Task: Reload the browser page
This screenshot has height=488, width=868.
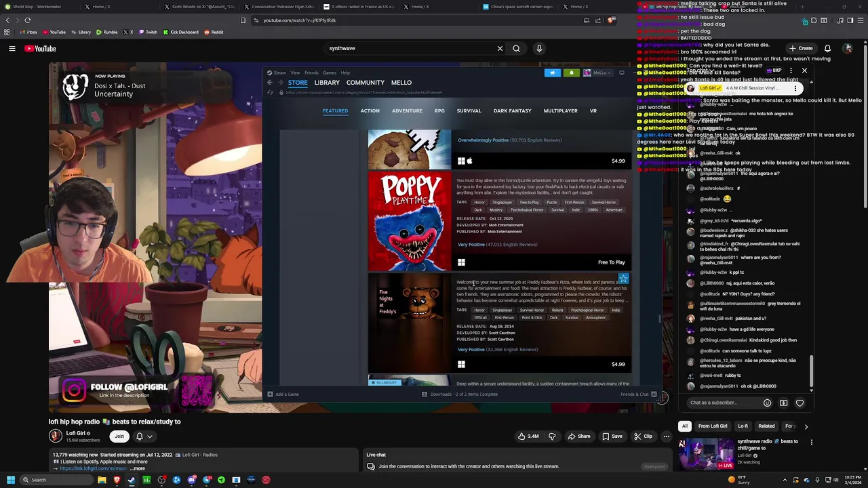Action: (x=28, y=20)
